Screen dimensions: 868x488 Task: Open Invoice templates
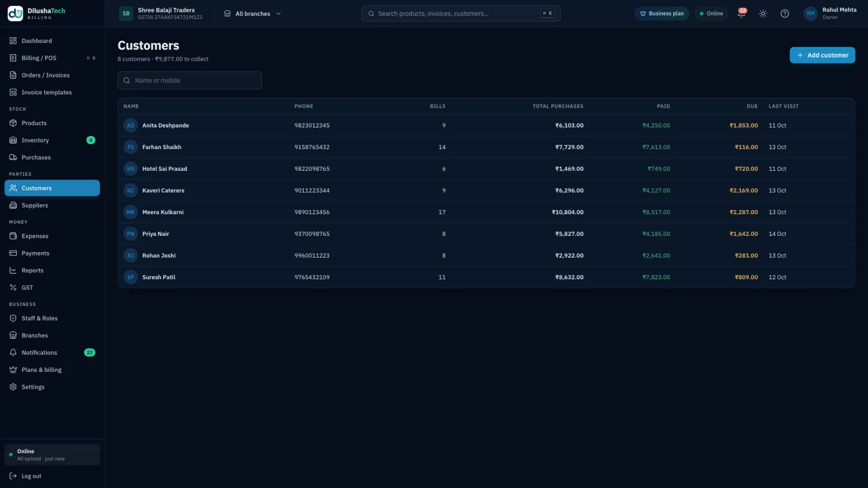pos(52,92)
